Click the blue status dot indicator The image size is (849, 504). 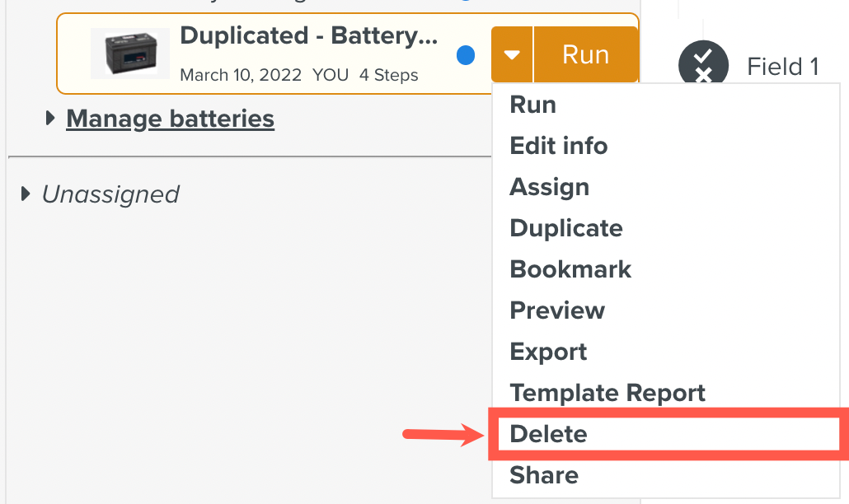pos(466,55)
